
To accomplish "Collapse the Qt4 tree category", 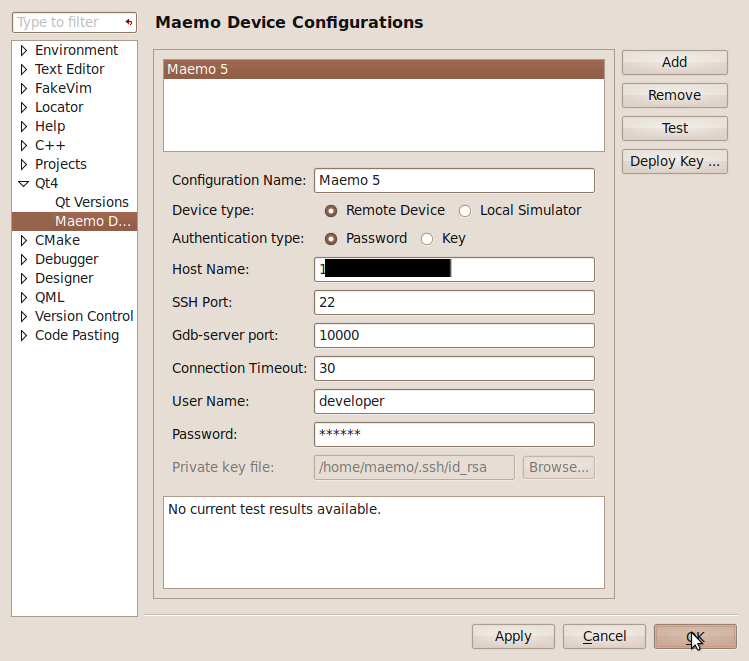I will pyautogui.click(x=24, y=184).
